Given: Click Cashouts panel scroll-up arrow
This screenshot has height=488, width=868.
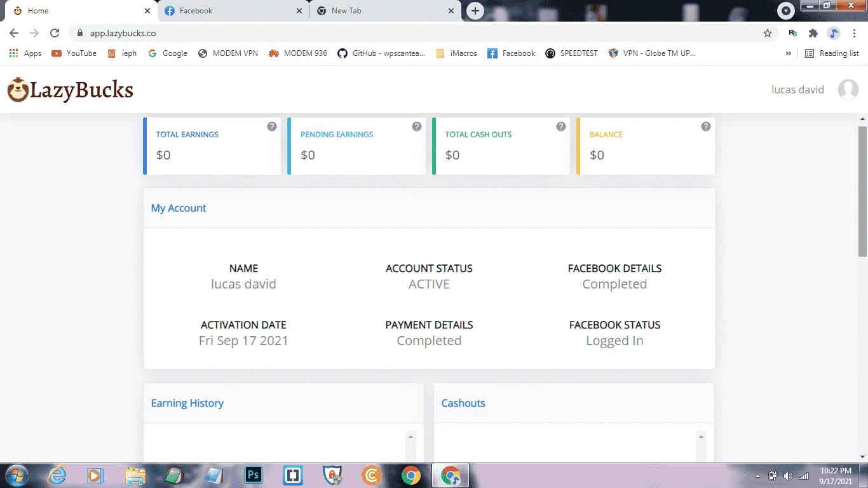Looking at the screenshot, I should tap(701, 437).
